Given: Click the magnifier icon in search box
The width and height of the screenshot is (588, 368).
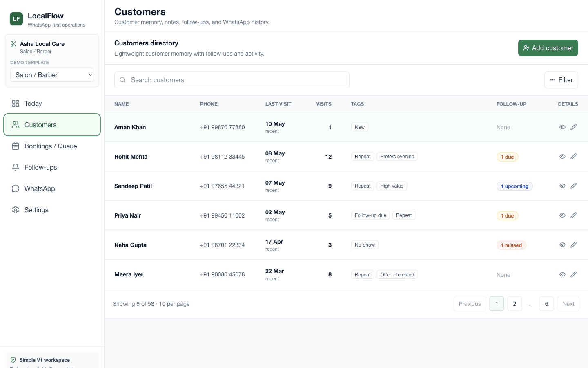Looking at the screenshot, I should (x=122, y=80).
